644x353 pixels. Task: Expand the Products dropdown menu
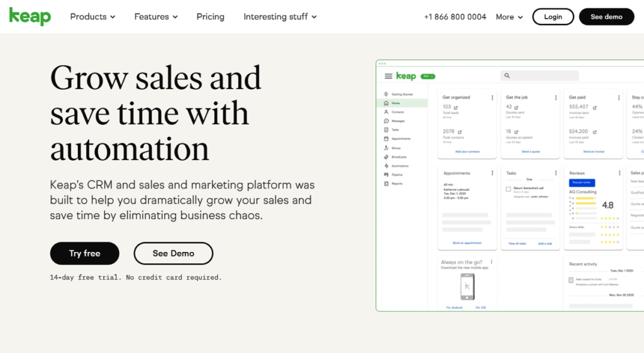click(92, 17)
